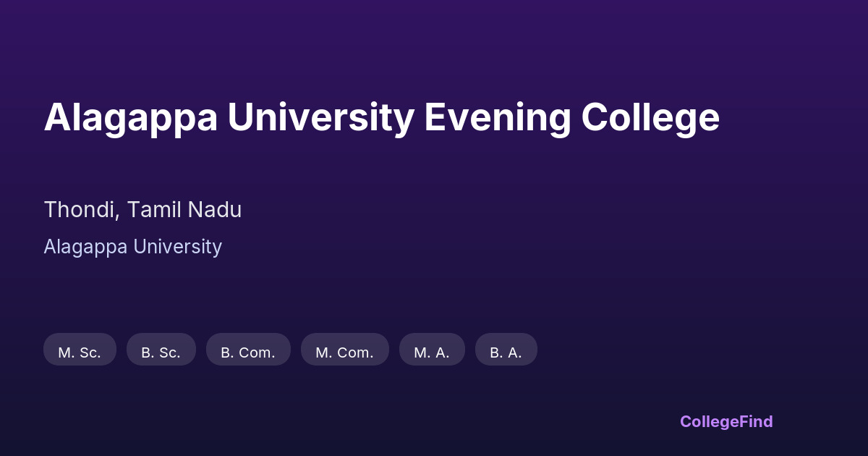Select the B. Sc. course pill
This screenshot has height=456, width=868.
[x=161, y=352]
